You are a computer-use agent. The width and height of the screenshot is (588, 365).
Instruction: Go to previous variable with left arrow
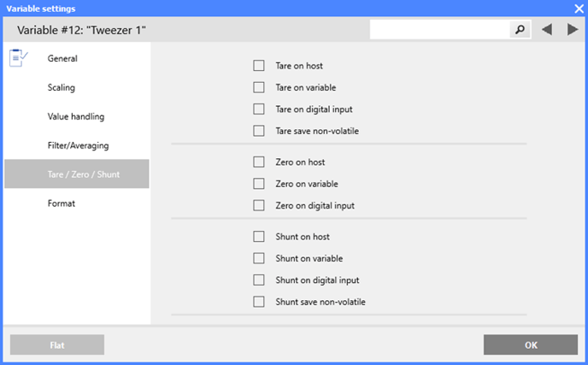point(547,29)
